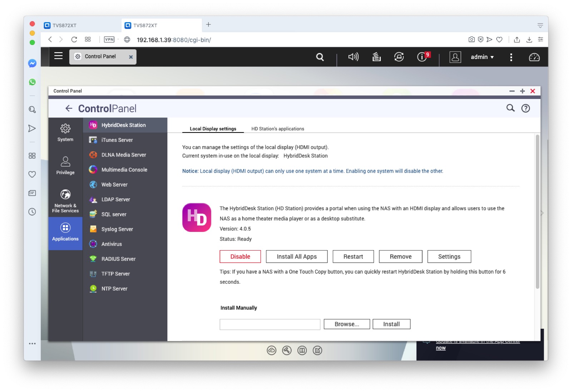Image resolution: width=572 pixels, height=392 pixels.
Task: Click the Install button under Install Manually
Action: coord(391,324)
